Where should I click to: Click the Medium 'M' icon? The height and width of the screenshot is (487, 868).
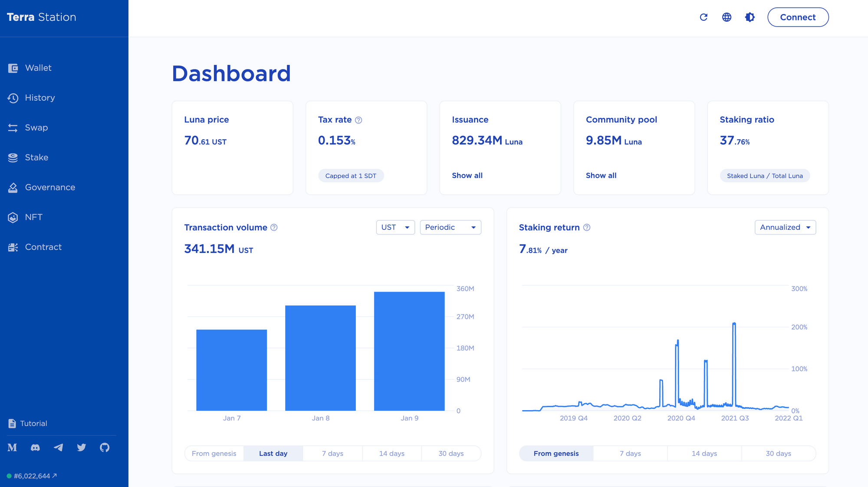12,447
